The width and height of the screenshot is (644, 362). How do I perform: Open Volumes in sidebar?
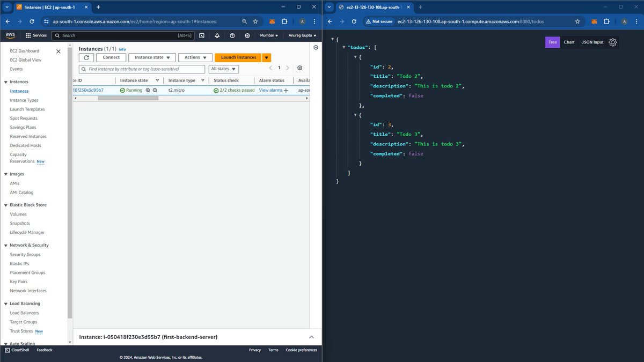18,215
